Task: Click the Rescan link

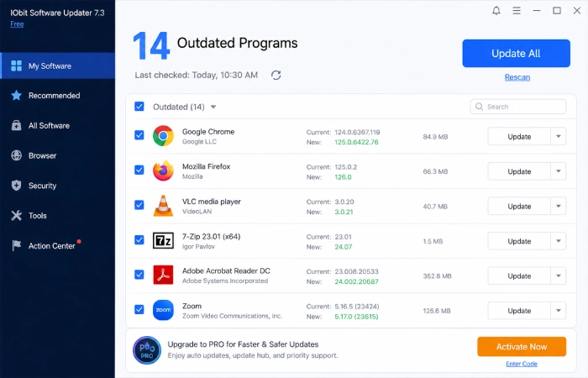Action: 517,77
